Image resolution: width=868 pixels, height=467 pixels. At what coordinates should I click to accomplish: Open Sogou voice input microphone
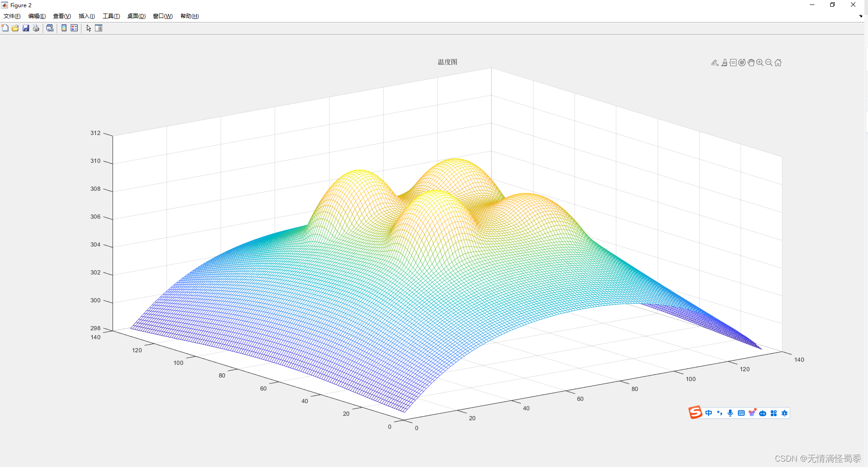coord(730,413)
